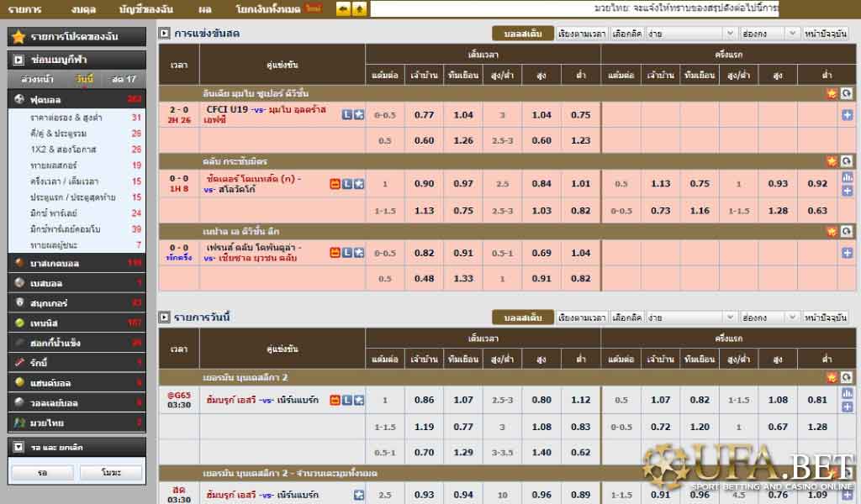Click the 0.77 home odds for CFCI U19
This screenshot has height=504, width=861.
[x=425, y=115]
